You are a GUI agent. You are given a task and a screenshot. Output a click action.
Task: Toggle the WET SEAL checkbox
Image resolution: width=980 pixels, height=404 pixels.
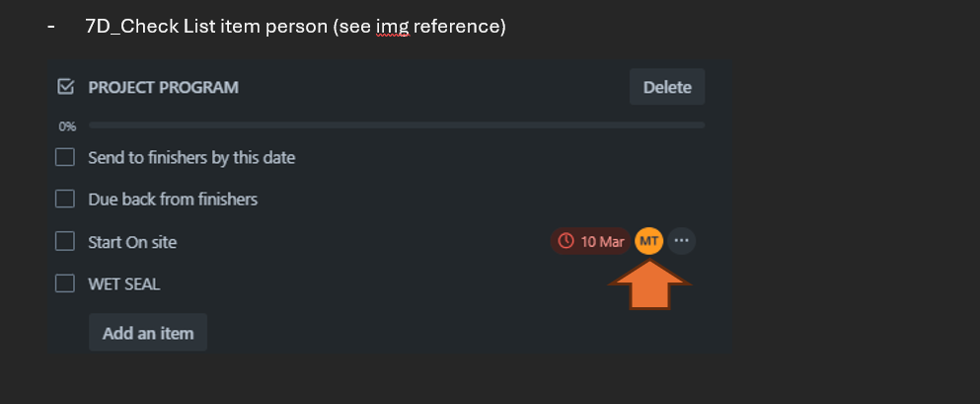pyautogui.click(x=65, y=283)
